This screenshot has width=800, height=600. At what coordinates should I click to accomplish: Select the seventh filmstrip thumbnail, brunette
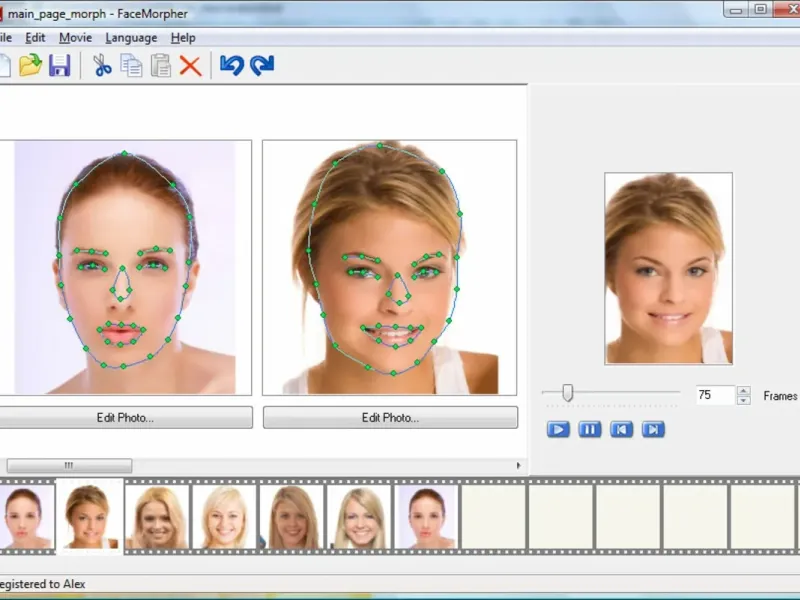click(x=427, y=517)
